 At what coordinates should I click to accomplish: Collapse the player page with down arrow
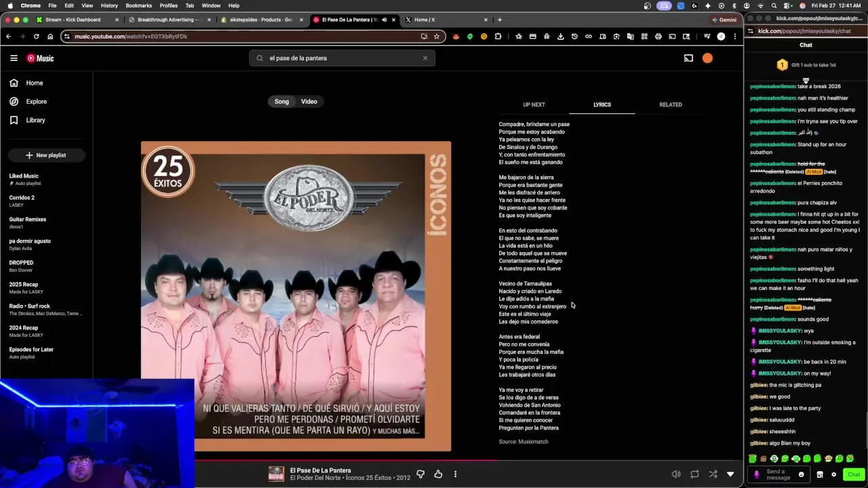[x=730, y=474]
